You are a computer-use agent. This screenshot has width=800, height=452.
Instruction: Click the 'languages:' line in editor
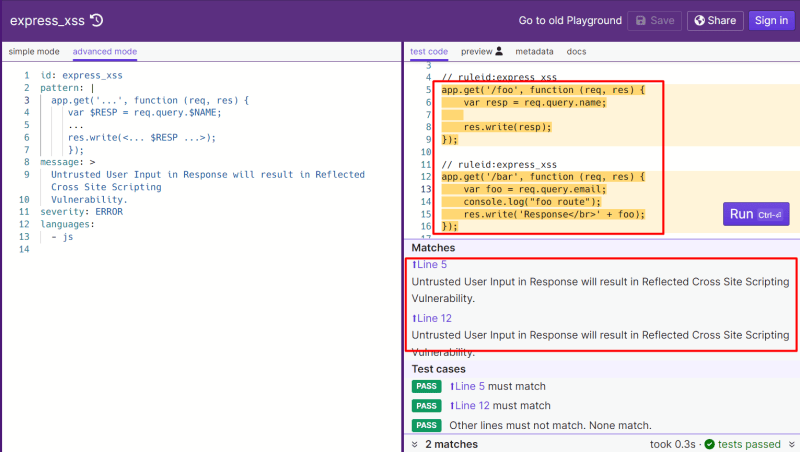click(67, 224)
